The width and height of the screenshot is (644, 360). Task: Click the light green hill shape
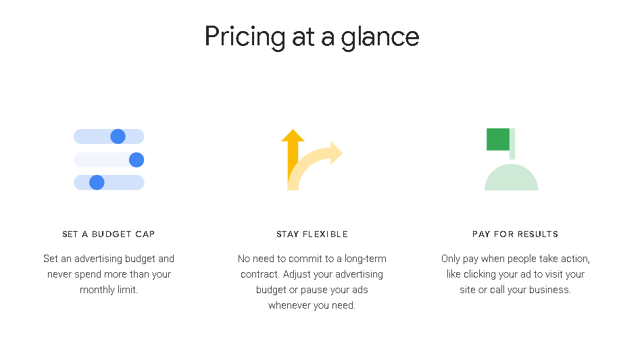point(512,177)
